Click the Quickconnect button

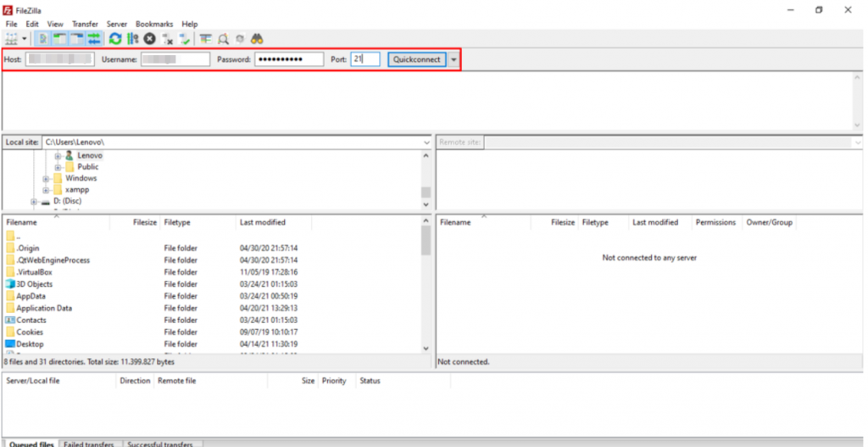click(417, 59)
